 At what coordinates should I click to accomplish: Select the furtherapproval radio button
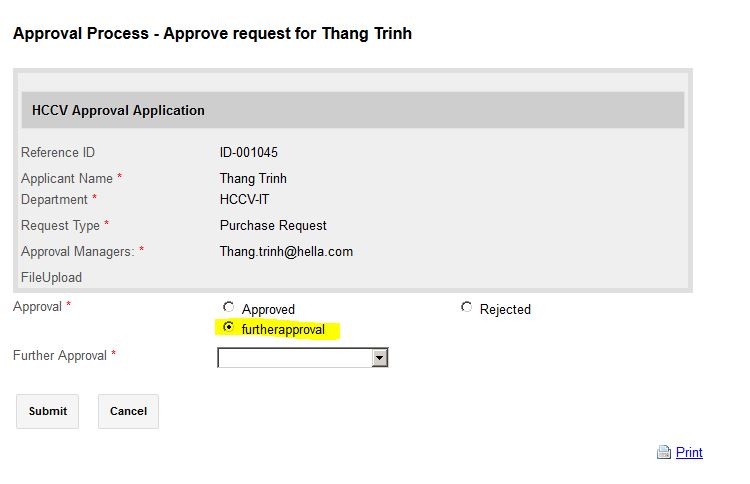pyautogui.click(x=229, y=328)
